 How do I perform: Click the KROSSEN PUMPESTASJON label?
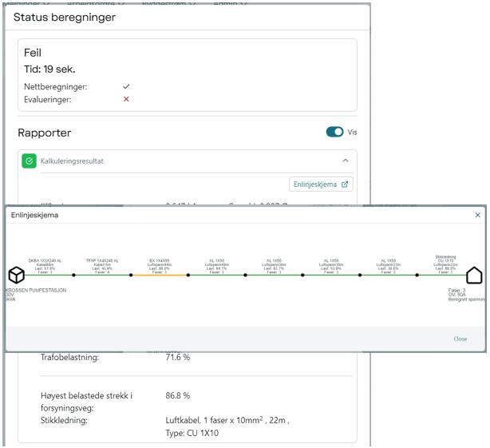[36, 291]
